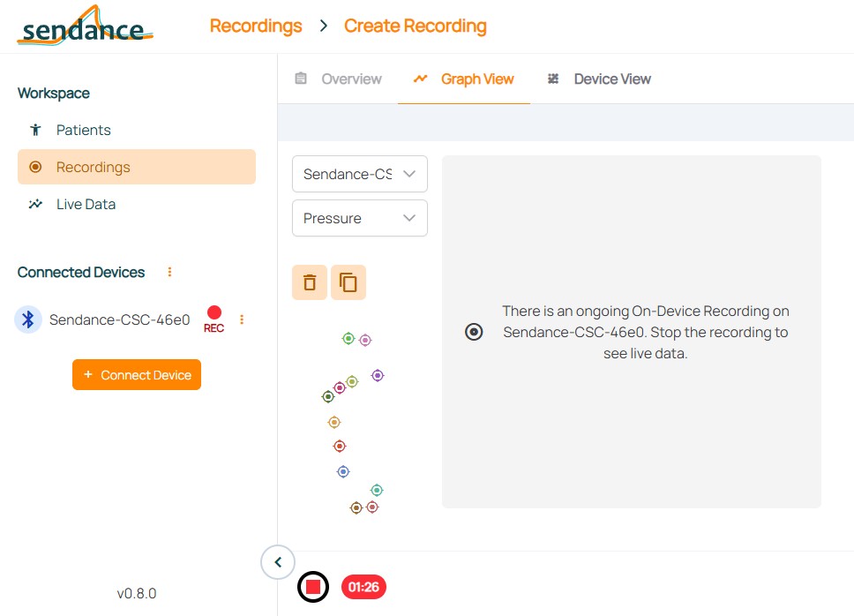Screen dimensions: 854x616
Task: Select the yellow-tan sensor marker
Action: coord(334,422)
